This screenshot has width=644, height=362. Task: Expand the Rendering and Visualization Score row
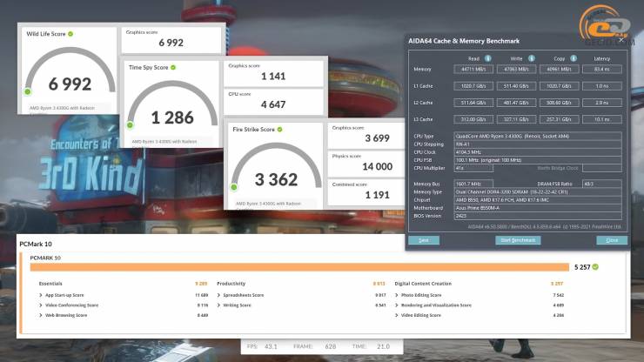click(x=396, y=305)
